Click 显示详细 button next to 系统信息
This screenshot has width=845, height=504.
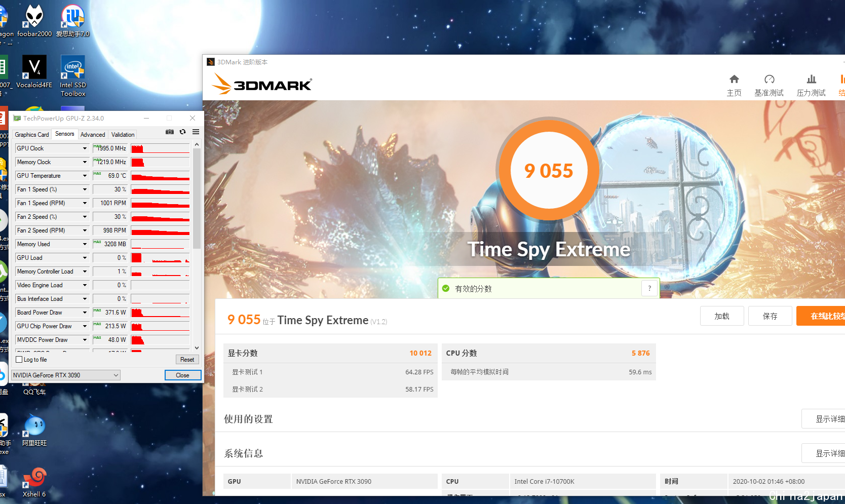(823, 453)
